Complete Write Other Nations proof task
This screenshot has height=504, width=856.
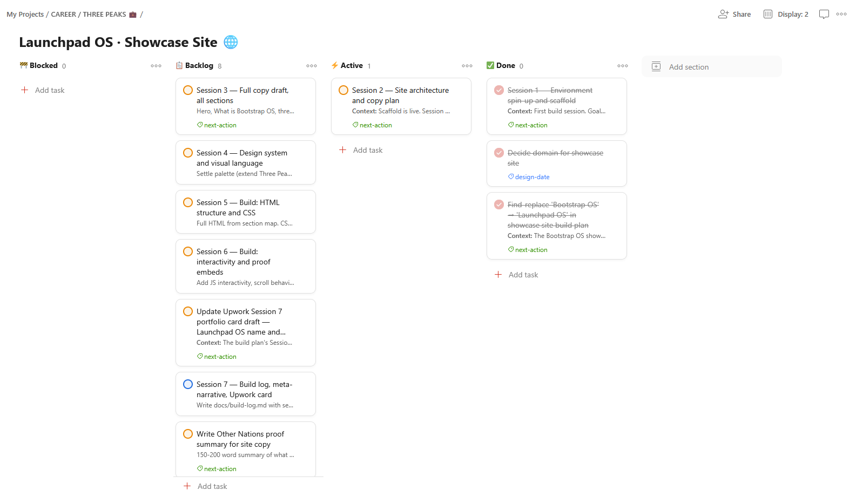[x=188, y=434]
